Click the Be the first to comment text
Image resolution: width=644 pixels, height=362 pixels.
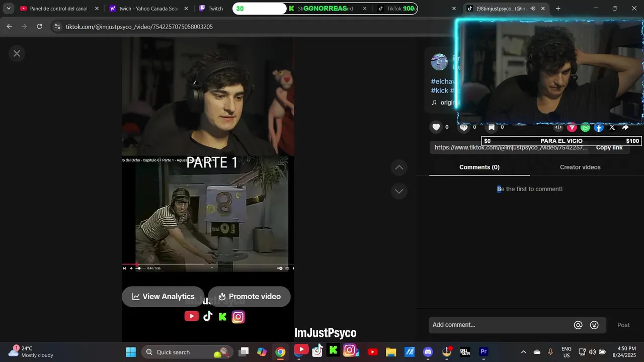(x=530, y=189)
